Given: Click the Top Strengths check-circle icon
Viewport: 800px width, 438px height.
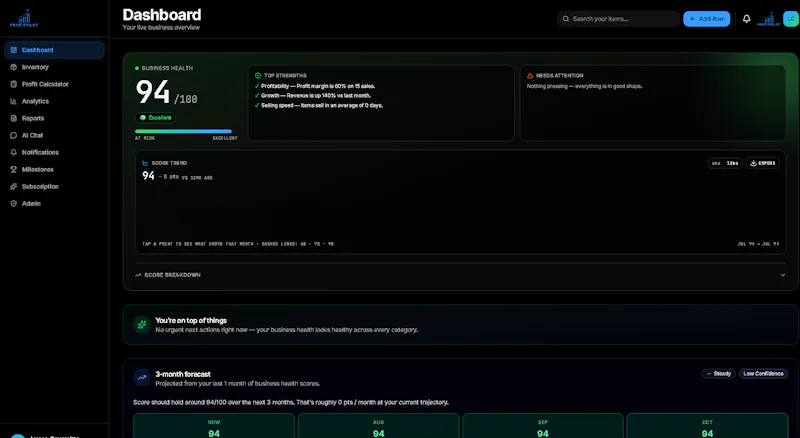Looking at the screenshot, I should point(258,76).
